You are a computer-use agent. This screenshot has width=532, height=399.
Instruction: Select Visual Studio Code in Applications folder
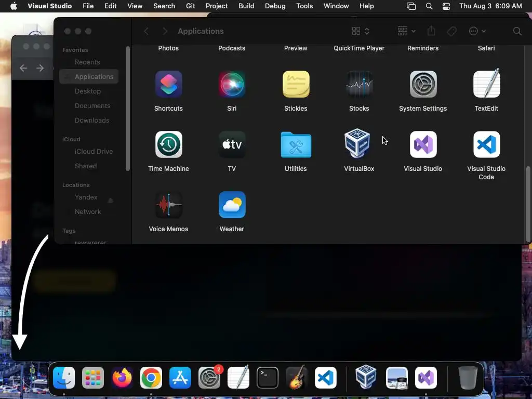486,144
